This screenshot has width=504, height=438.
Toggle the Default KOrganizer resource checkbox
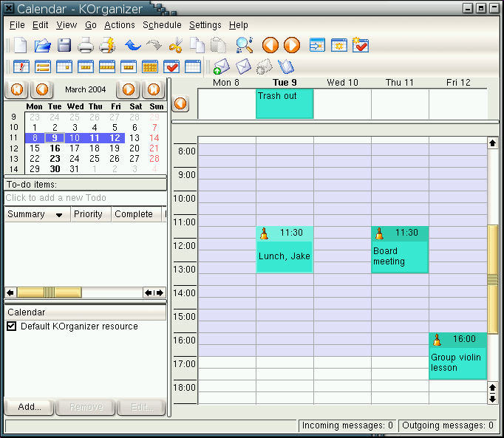point(11,326)
